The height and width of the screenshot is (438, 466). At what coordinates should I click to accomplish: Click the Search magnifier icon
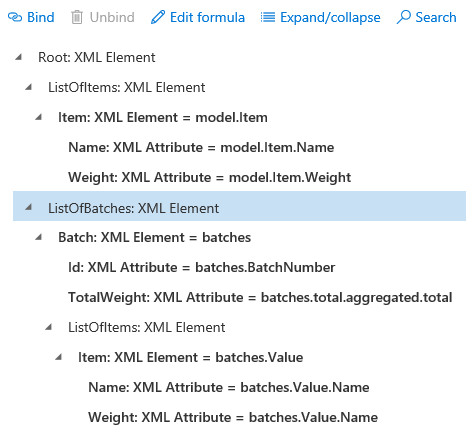(403, 17)
